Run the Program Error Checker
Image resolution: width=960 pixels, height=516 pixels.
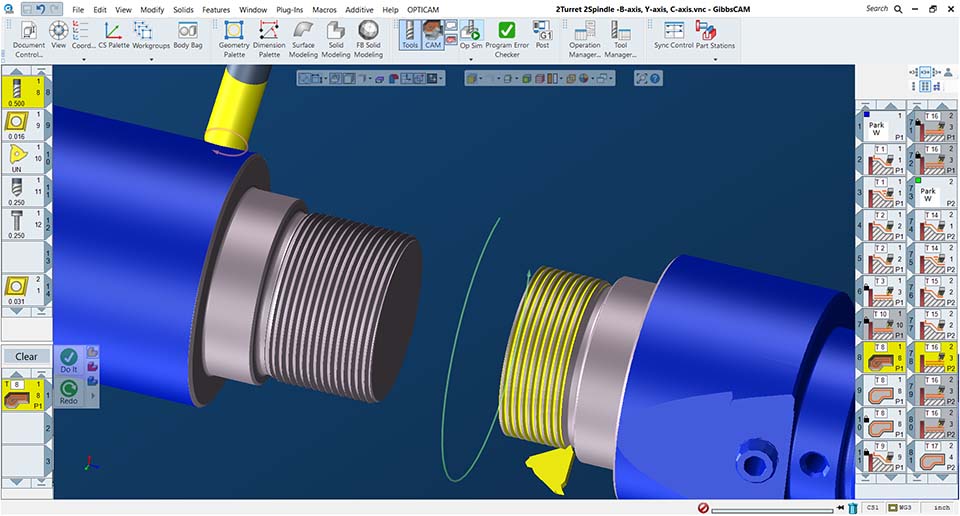click(x=506, y=39)
